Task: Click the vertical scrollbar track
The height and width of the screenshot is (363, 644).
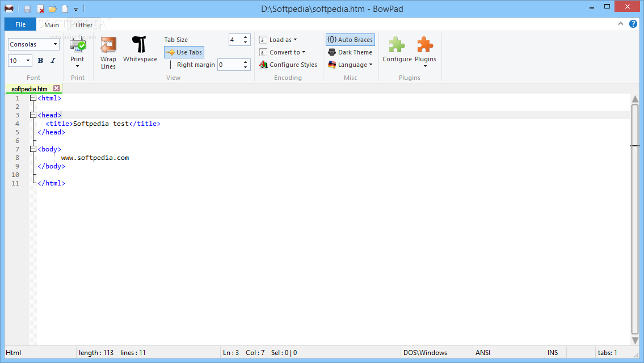Action: coord(635,220)
